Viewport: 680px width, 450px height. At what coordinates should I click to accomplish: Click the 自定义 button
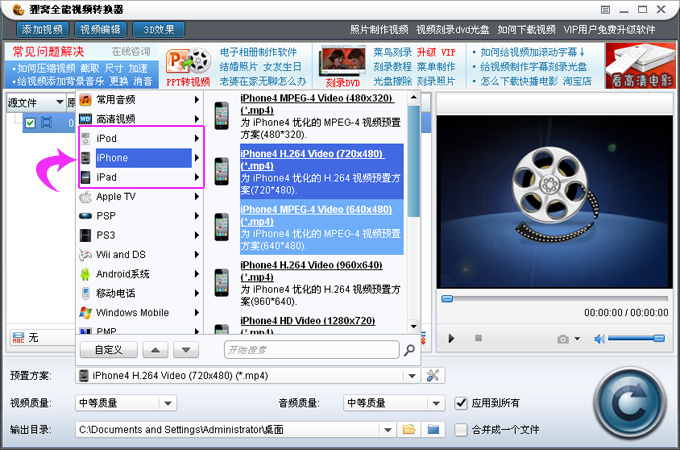click(109, 350)
